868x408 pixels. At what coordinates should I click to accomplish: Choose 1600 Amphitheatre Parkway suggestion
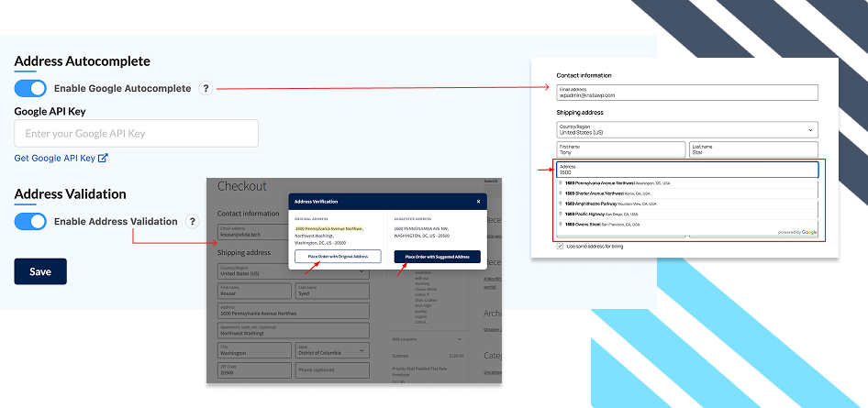687,204
